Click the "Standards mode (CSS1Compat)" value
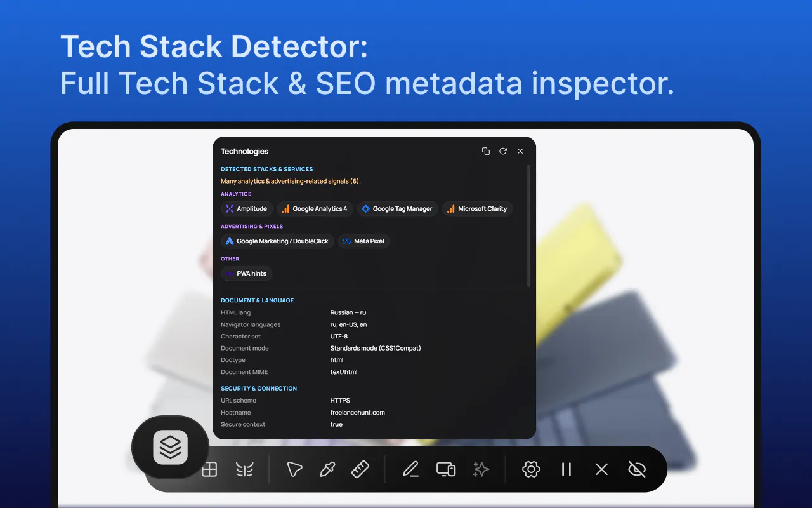812x508 pixels. (x=376, y=349)
